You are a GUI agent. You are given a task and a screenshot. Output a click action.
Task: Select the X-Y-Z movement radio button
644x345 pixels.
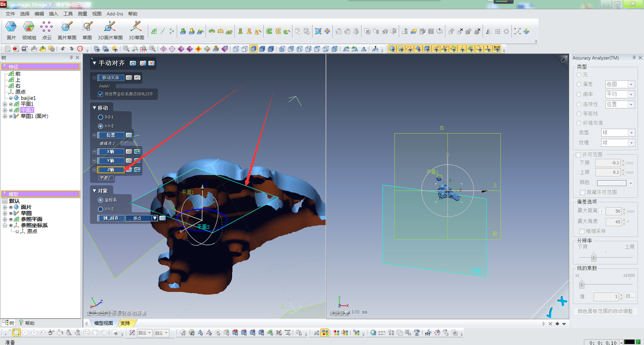click(x=100, y=126)
